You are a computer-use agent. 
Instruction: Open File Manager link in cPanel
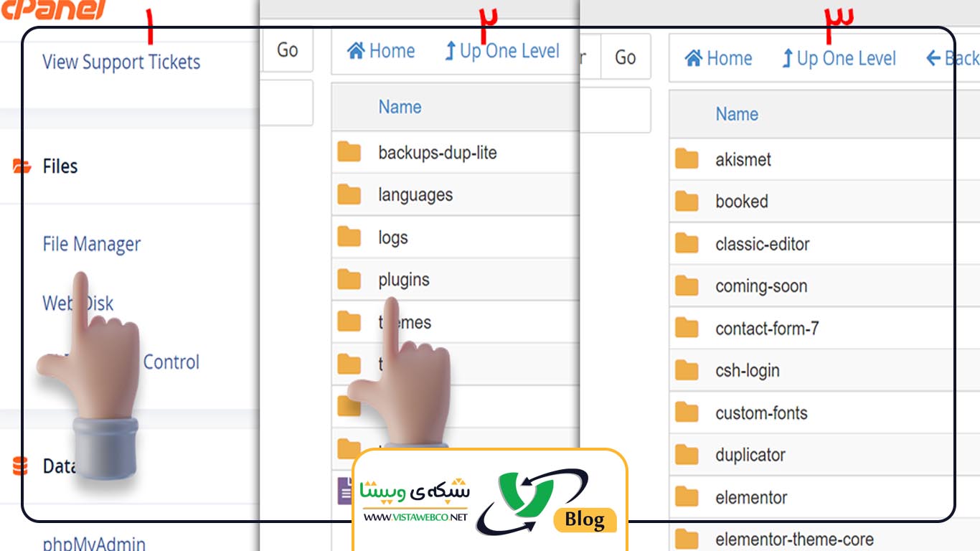click(x=92, y=245)
